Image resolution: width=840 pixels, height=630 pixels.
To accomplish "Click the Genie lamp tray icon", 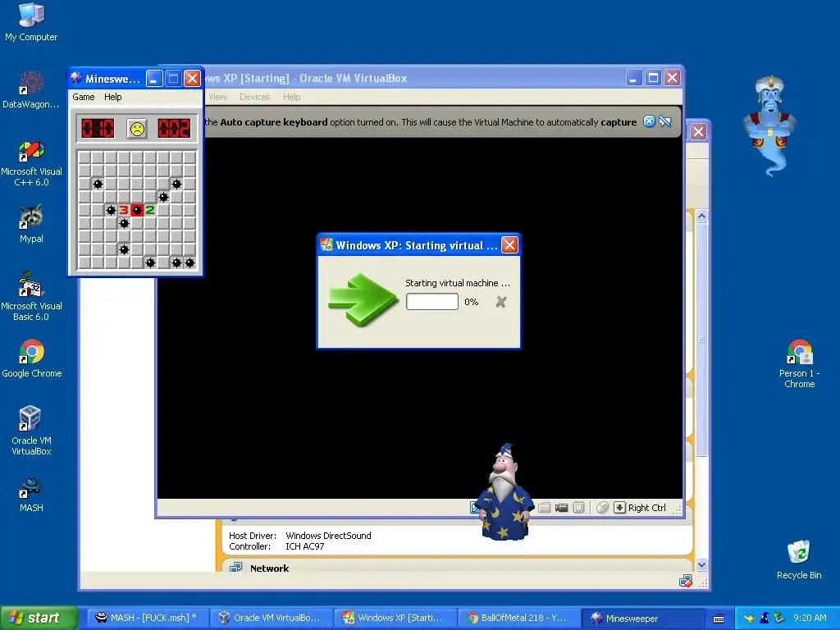I will (749, 619).
